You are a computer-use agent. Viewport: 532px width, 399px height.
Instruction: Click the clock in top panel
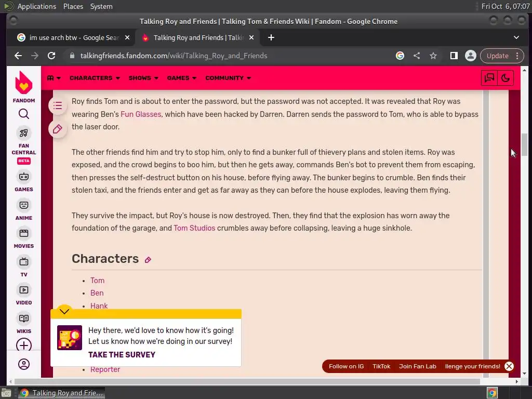(505, 6)
